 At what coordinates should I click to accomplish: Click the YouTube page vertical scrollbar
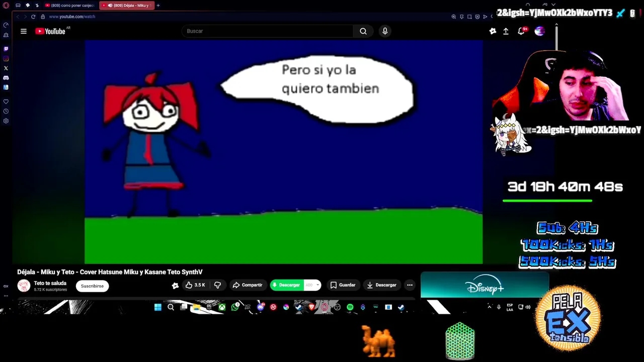pos(556,38)
